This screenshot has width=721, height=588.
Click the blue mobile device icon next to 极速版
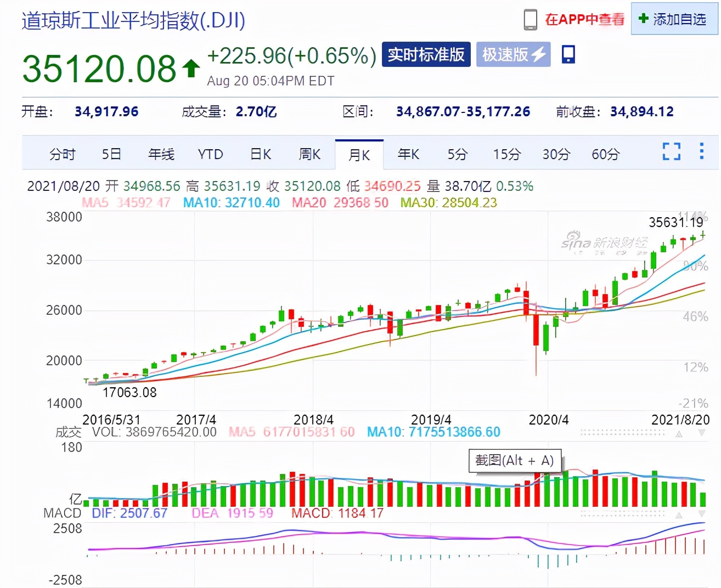click(x=568, y=54)
